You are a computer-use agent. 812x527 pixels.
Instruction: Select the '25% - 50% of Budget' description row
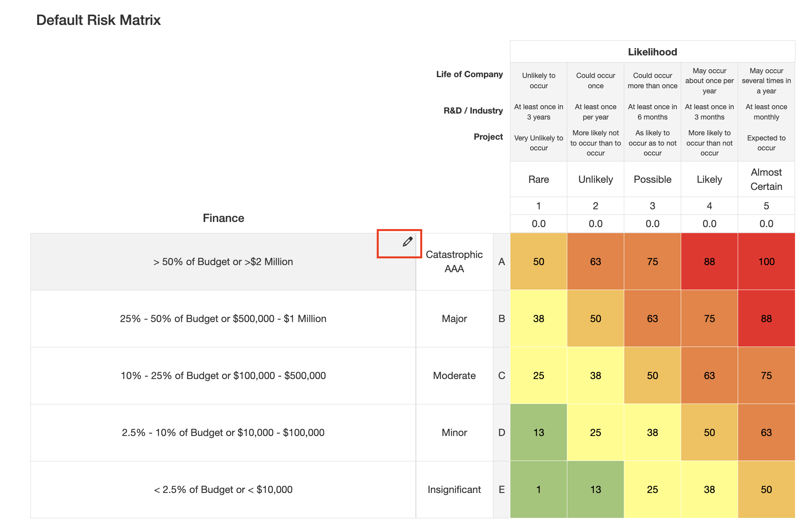pyautogui.click(x=223, y=318)
